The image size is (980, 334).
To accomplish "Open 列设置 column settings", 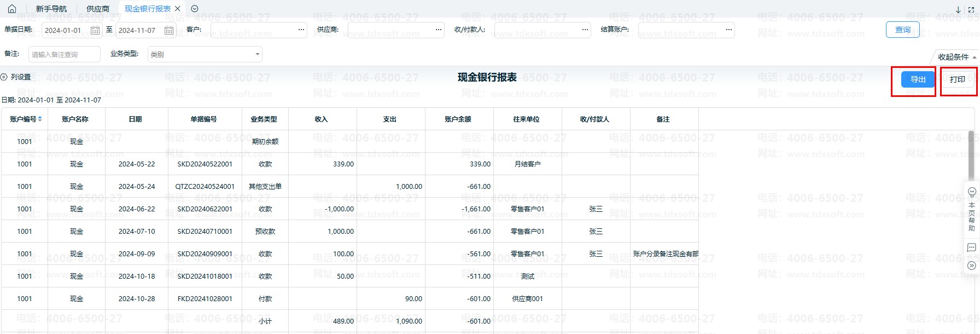I will 16,77.
